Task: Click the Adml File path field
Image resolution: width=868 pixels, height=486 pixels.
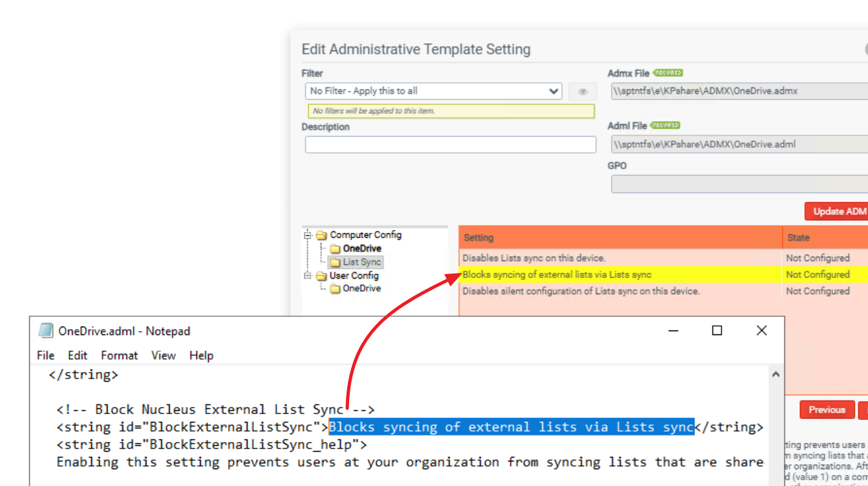Action: [x=739, y=145]
